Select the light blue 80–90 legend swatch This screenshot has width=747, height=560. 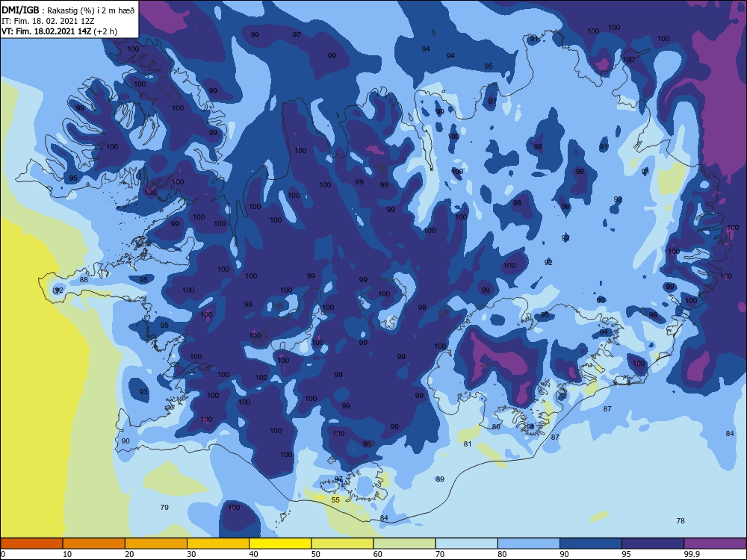[x=528, y=544]
